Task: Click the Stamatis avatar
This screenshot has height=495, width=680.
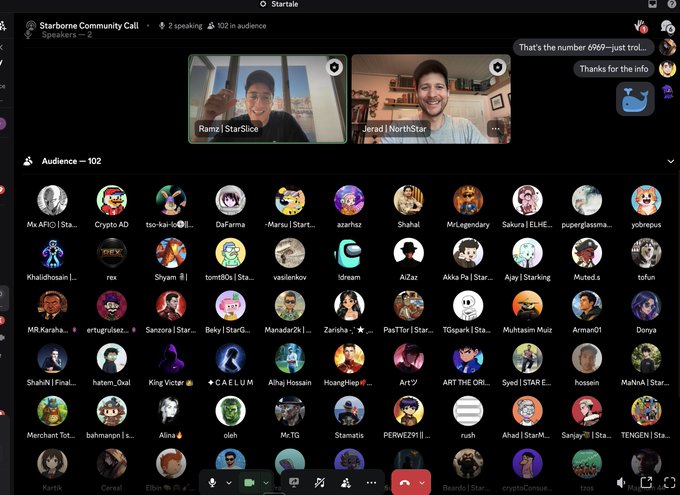Action: click(x=349, y=410)
